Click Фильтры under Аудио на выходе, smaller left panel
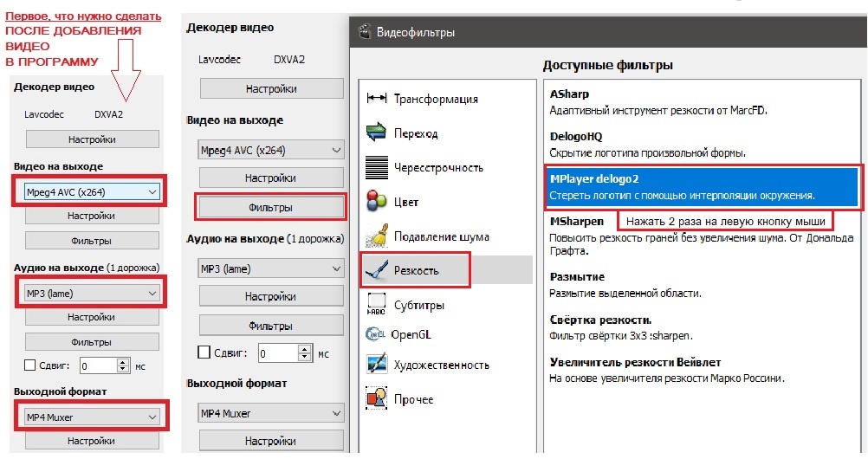The image size is (868, 459). click(92, 342)
